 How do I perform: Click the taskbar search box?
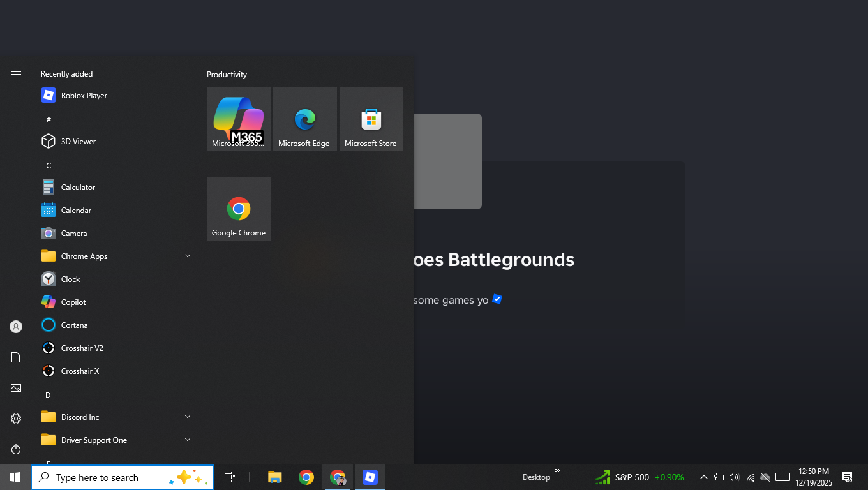click(123, 477)
